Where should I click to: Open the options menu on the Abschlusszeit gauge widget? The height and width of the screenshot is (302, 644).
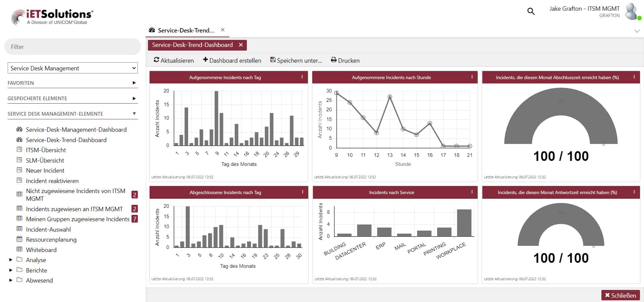click(x=634, y=77)
